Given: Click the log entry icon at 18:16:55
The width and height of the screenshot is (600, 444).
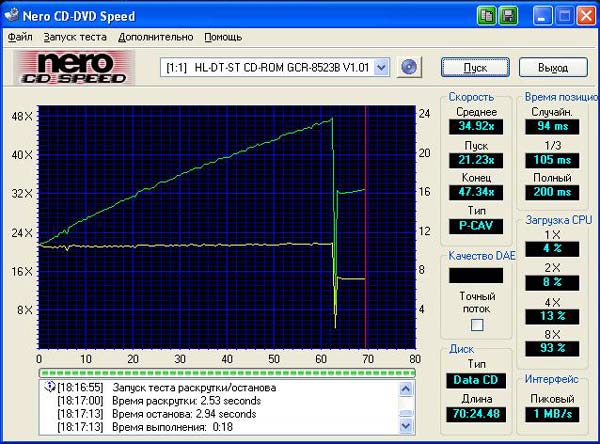Looking at the screenshot, I should (x=46, y=386).
